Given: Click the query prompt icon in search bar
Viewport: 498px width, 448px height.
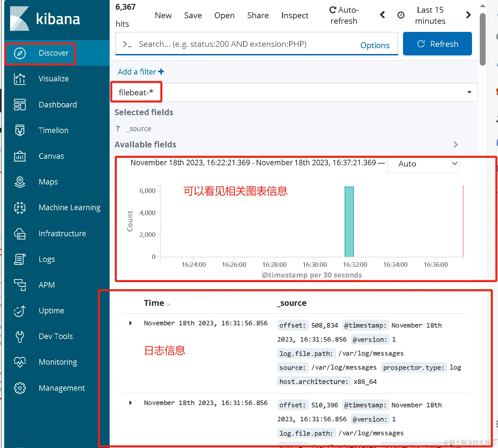Looking at the screenshot, I should click(x=127, y=44).
